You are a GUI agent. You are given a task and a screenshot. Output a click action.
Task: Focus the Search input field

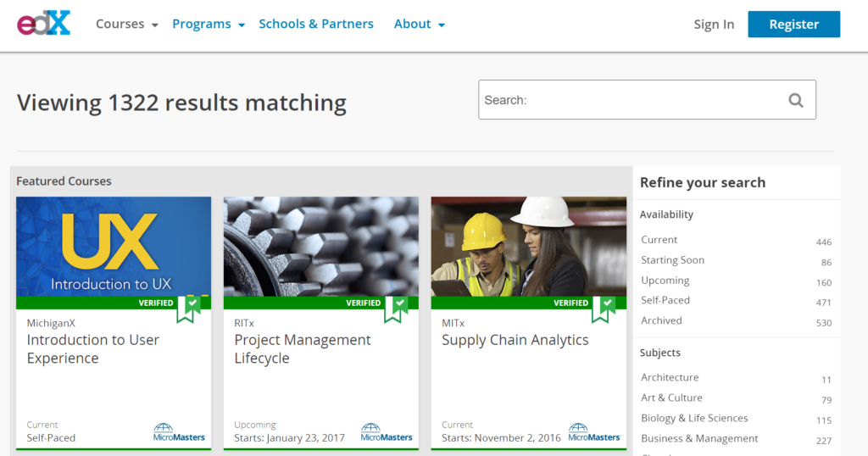click(647, 100)
